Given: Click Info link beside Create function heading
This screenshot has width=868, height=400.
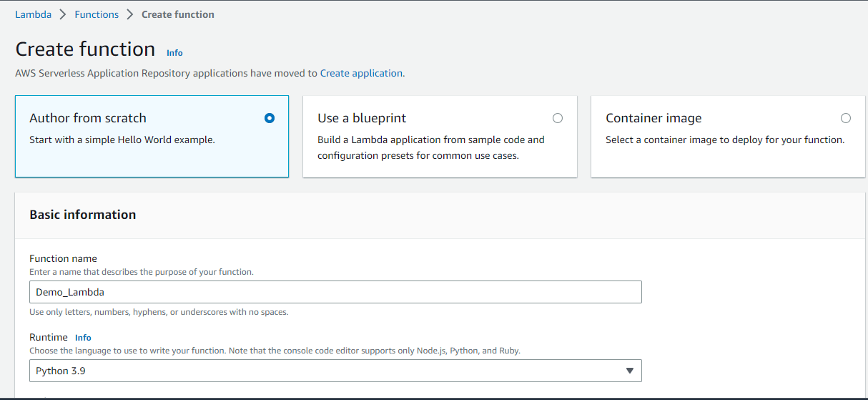Looking at the screenshot, I should pyautogui.click(x=174, y=52).
